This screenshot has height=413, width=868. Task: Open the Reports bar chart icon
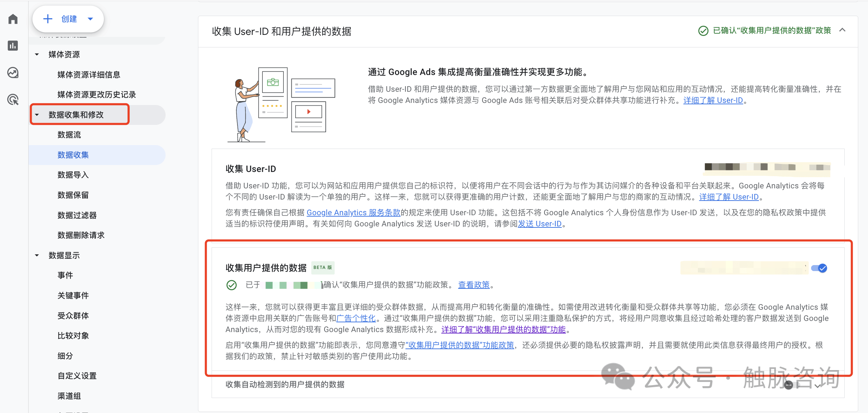[13, 46]
